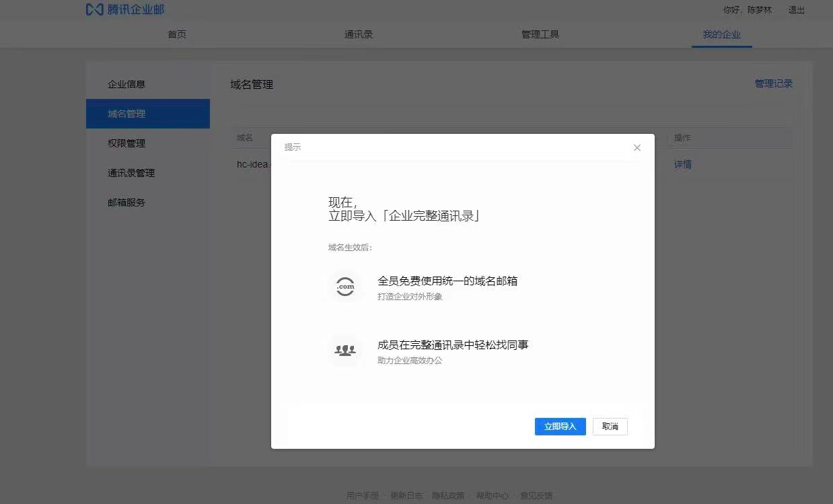This screenshot has width=833, height=504.
Task: Open the 管理记录 link
Action: tap(774, 83)
